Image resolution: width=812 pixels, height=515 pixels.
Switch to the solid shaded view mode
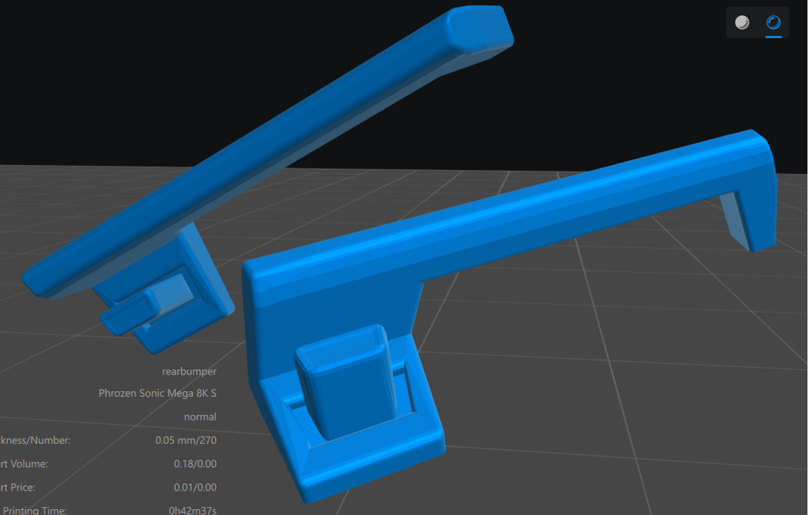[x=742, y=23]
